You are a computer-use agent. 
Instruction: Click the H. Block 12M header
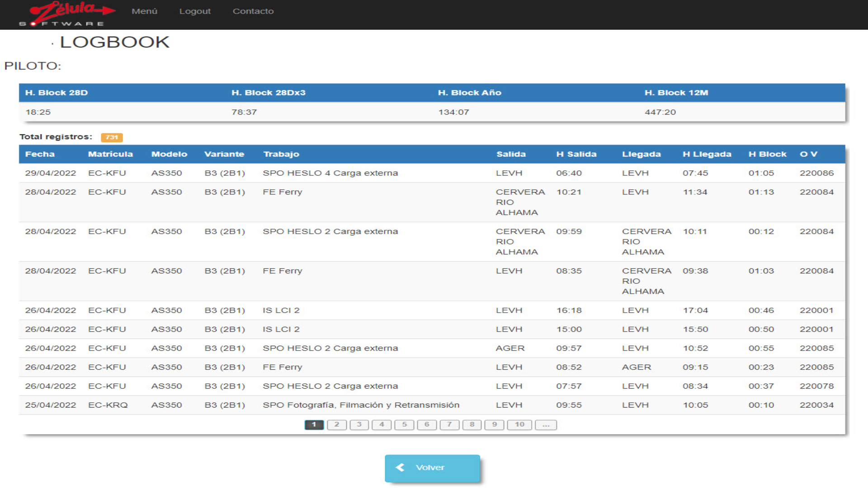(676, 93)
